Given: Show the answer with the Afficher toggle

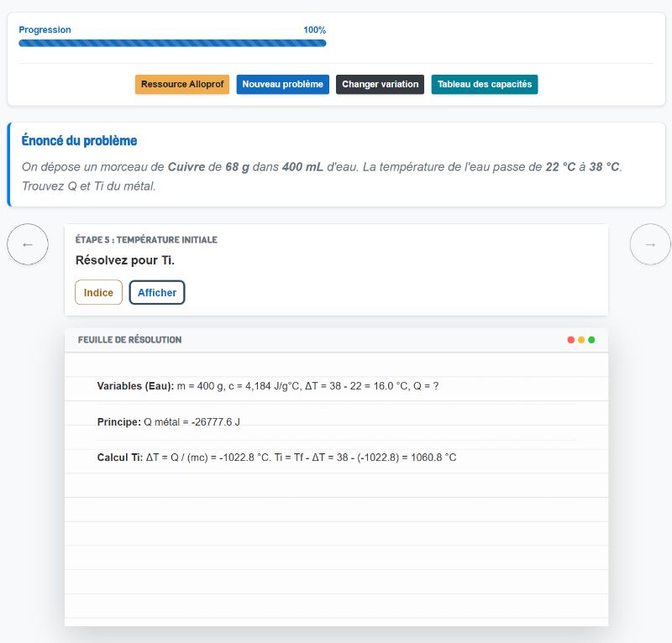Looking at the screenshot, I should tap(157, 292).
